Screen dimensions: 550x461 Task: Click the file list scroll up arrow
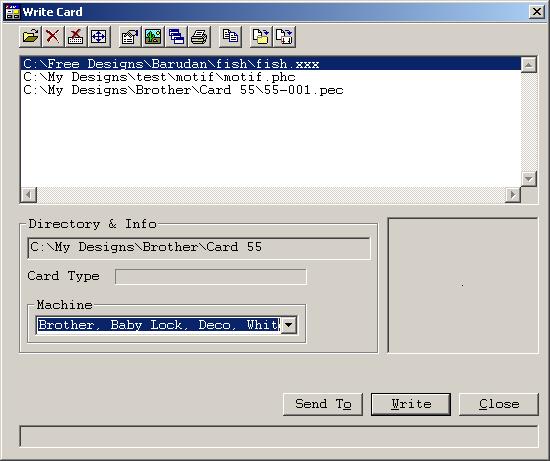[x=529, y=65]
